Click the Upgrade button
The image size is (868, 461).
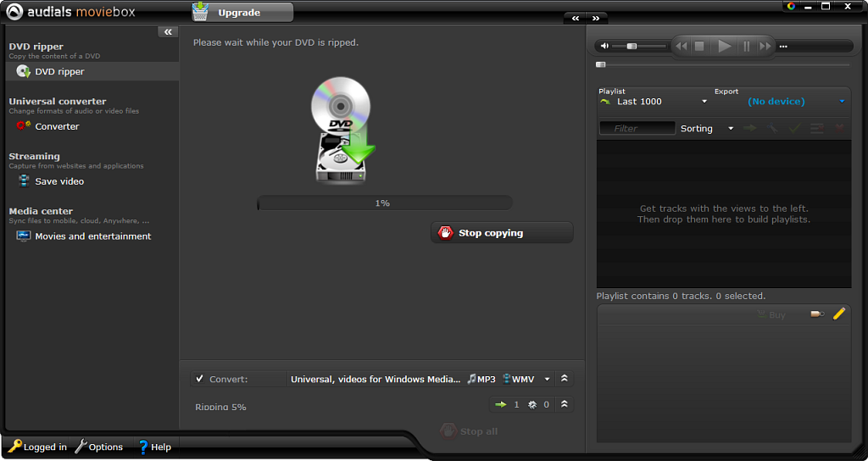[x=242, y=12]
